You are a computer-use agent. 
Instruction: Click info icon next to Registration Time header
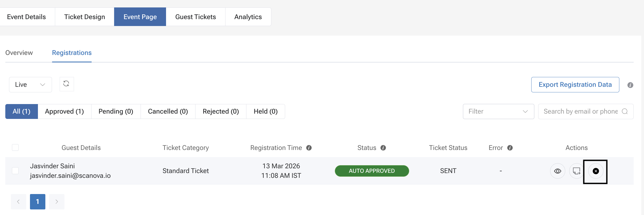pos(309,148)
